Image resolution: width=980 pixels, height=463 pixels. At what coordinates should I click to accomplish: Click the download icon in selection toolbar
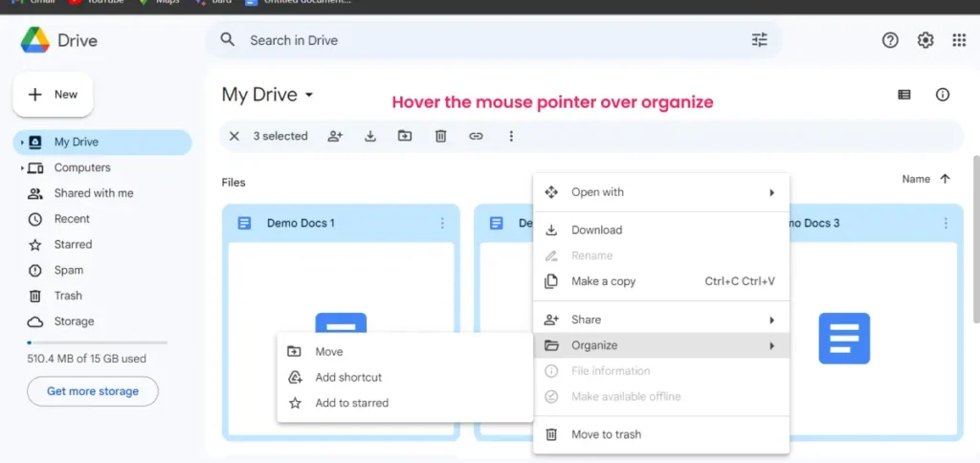pos(370,136)
